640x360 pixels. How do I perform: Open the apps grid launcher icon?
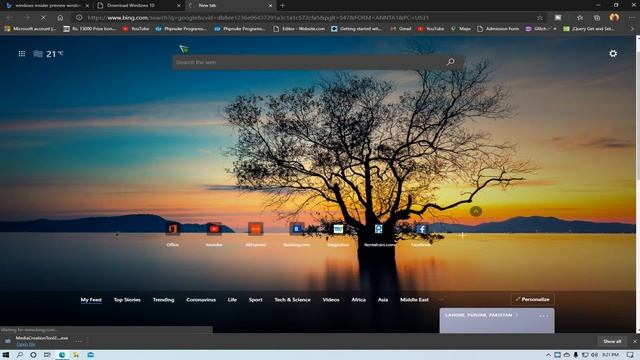click(x=22, y=53)
